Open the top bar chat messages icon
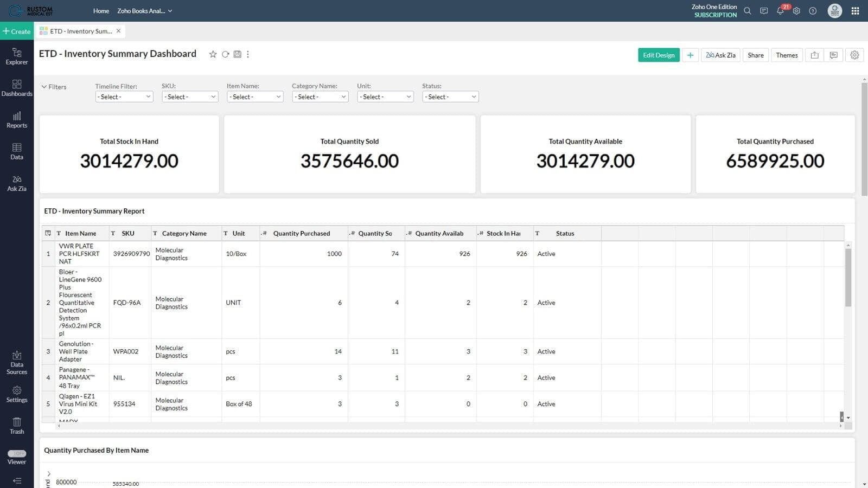This screenshot has width=868, height=488. pyautogui.click(x=764, y=11)
